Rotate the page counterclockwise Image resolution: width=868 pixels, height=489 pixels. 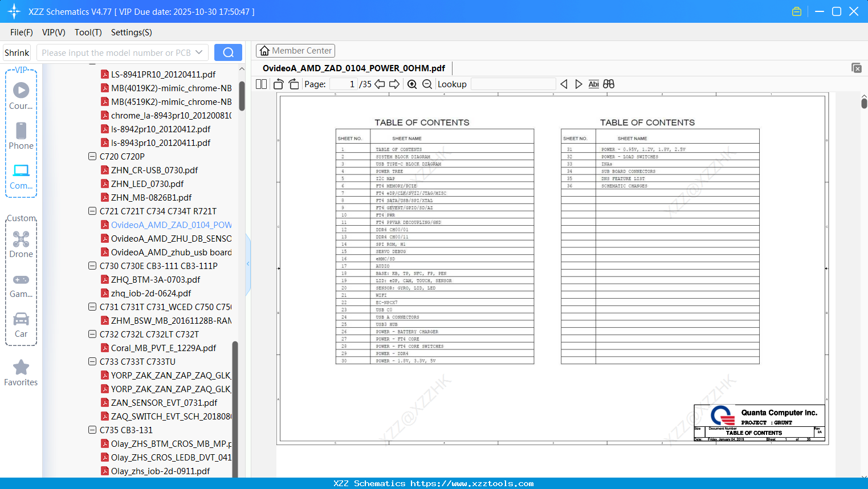[279, 84]
